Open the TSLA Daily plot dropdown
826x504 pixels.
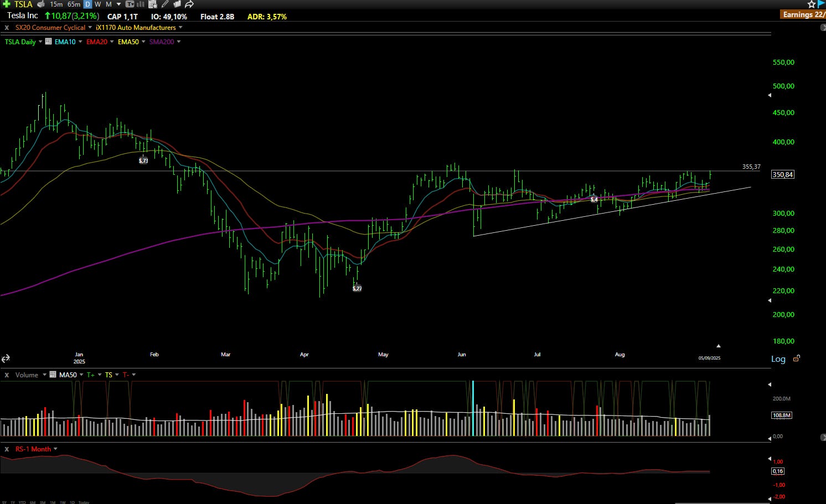(x=40, y=42)
